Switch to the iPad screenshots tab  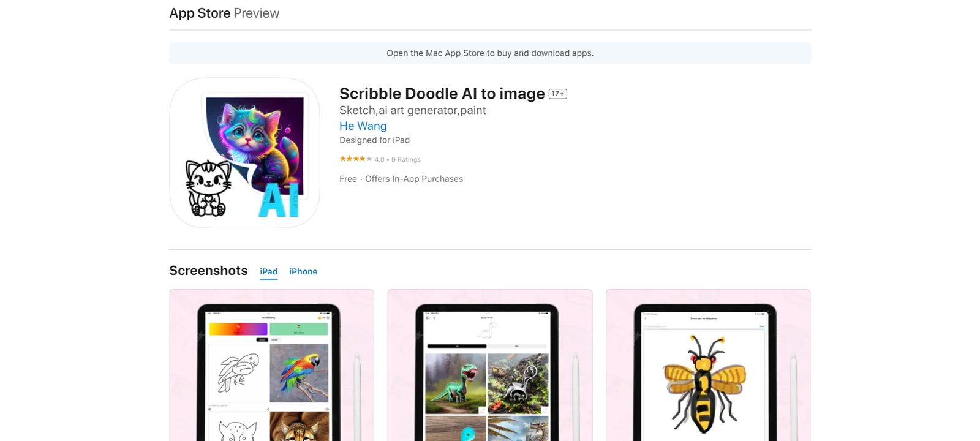click(268, 271)
